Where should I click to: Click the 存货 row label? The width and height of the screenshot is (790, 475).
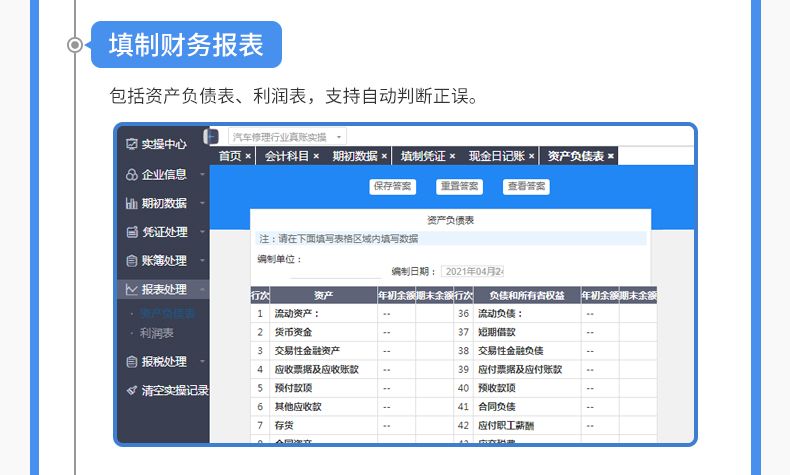pyautogui.click(x=284, y=425)
